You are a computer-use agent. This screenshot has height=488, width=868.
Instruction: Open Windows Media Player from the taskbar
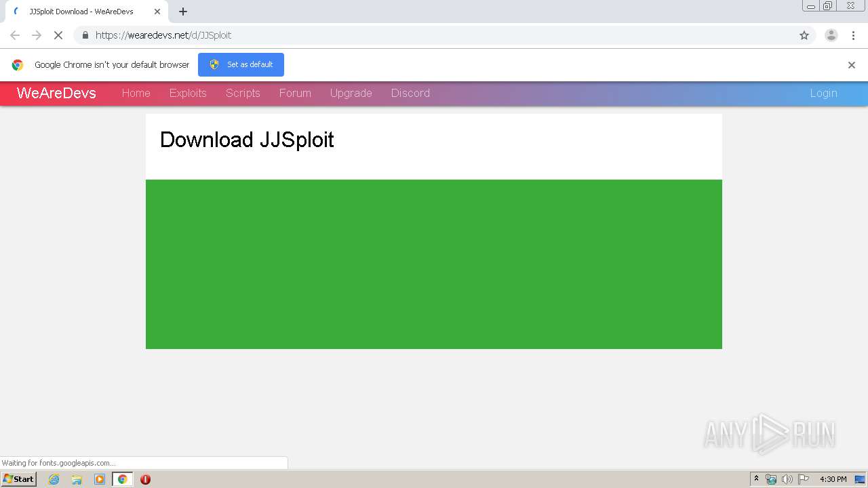[x=100, y=479]
